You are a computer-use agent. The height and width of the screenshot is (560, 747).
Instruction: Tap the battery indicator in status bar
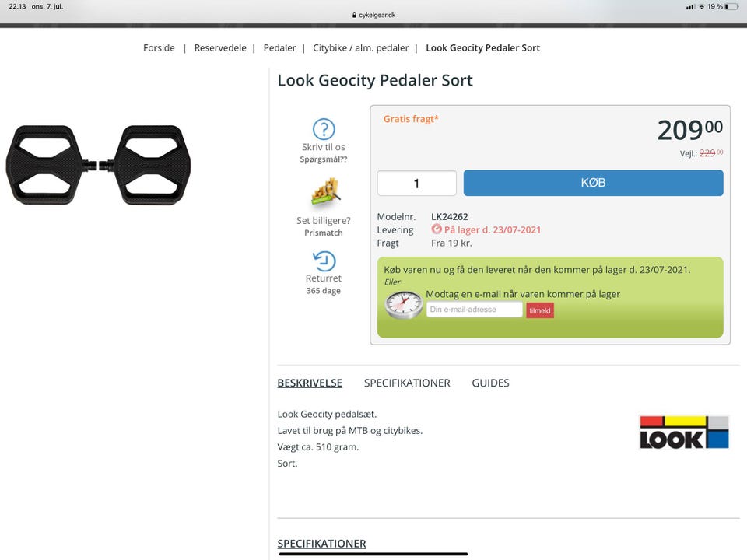pos(732,7)
